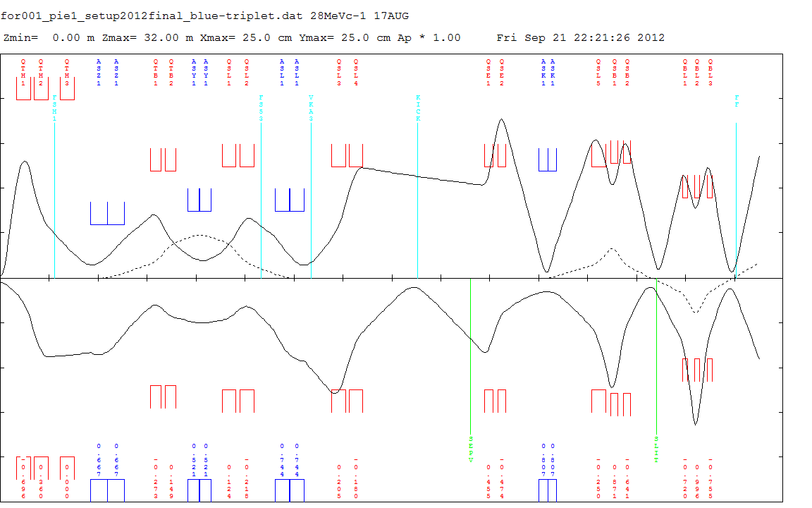Select the Xmax= 25.0 cm parameter text
Viewport: 812px width, 508px height.
235,37
